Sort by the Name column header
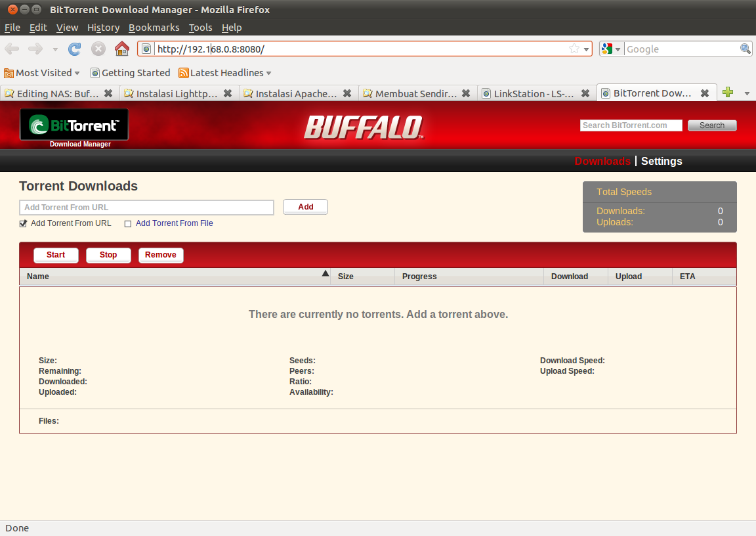 tap(175, 277)
